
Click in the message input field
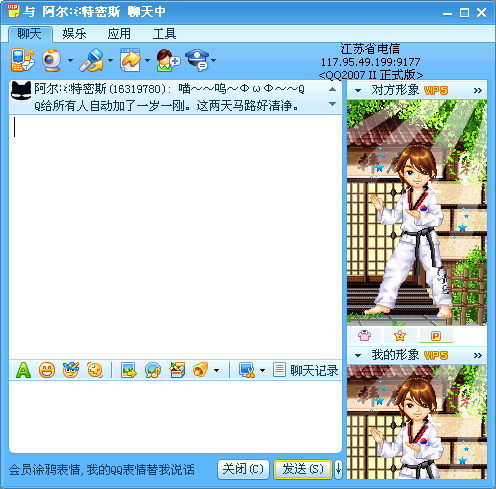point(175,417)
